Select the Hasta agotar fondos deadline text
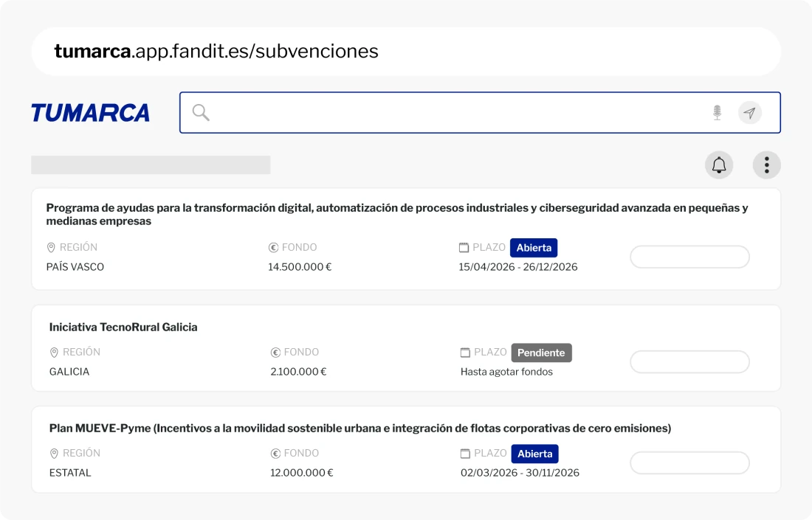The width and height of the screenshot is (812, 520). pyautogui.click(x=506, y=372)
